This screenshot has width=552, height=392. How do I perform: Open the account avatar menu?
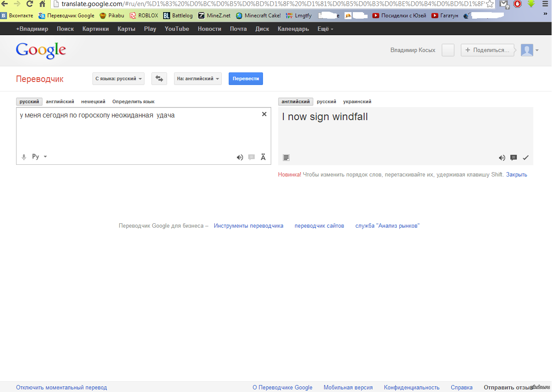(527, 50)
